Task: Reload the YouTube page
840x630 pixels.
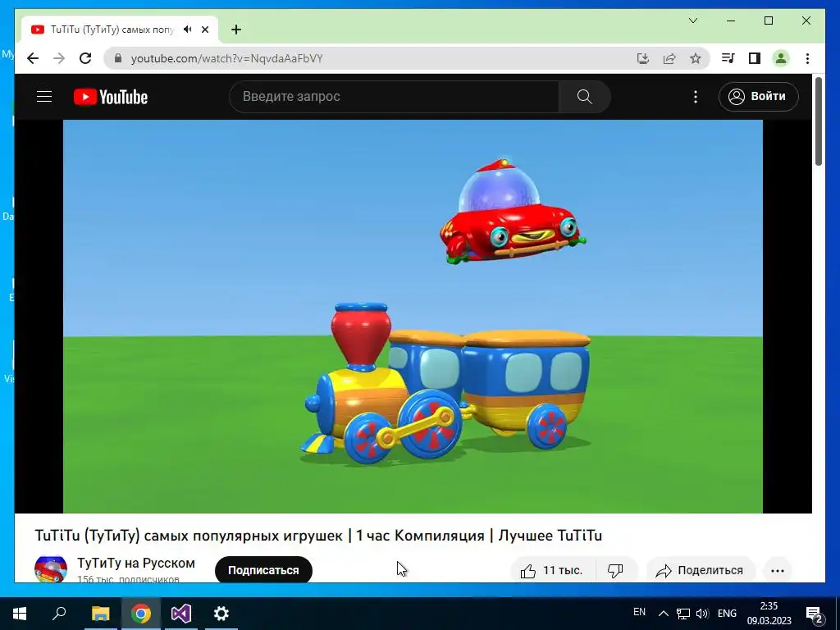Action: (85, 58)
